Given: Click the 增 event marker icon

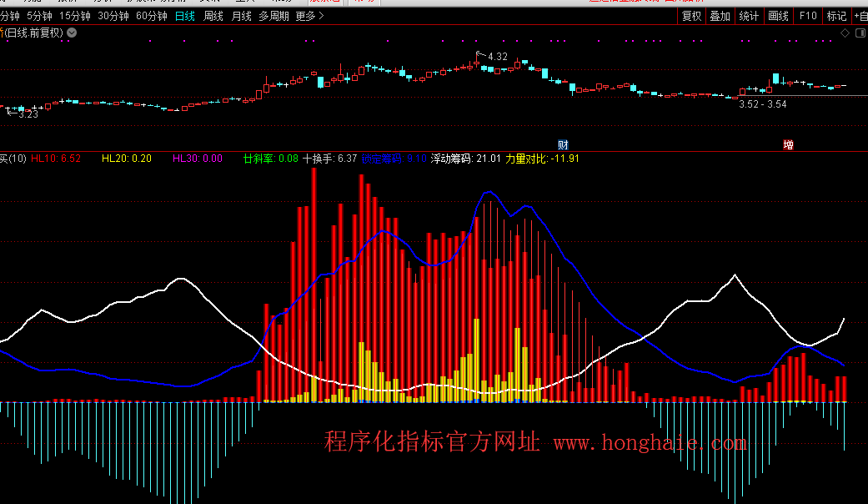Looking at the screenshot, I should [x=788, y=144].
